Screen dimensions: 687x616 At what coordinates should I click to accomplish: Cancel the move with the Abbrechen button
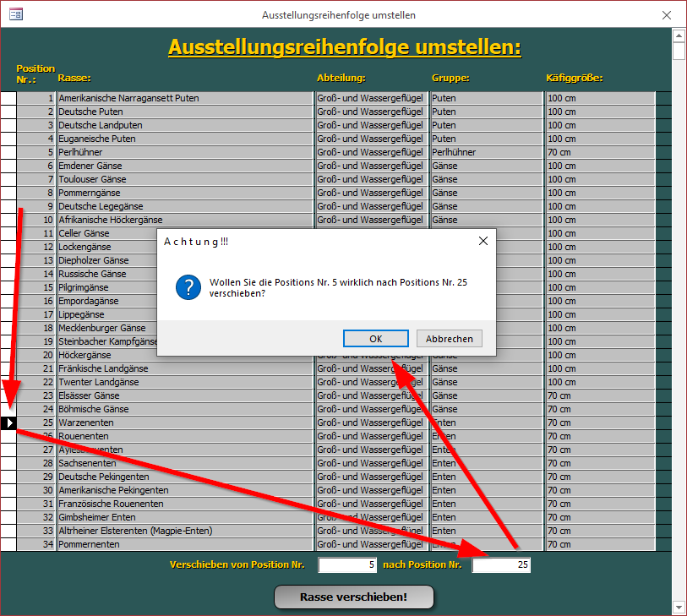[449, 338]
